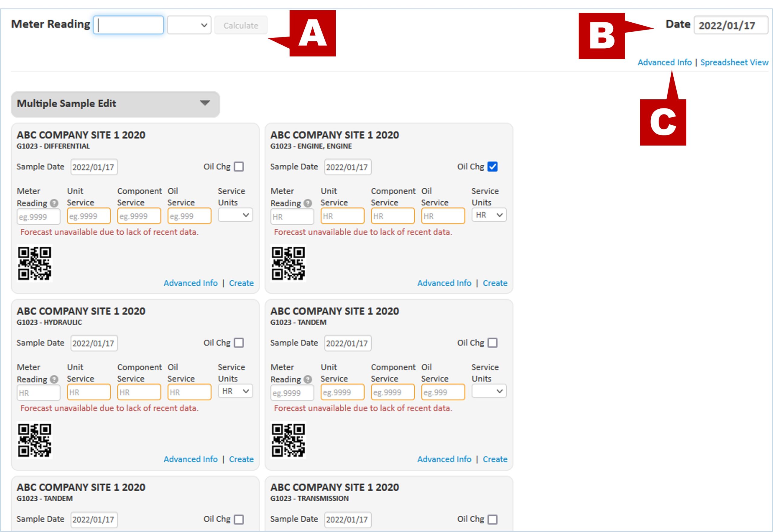Click Create in the ENGINE card
This screenshot has height=532, width=773.
pos(495,283)
